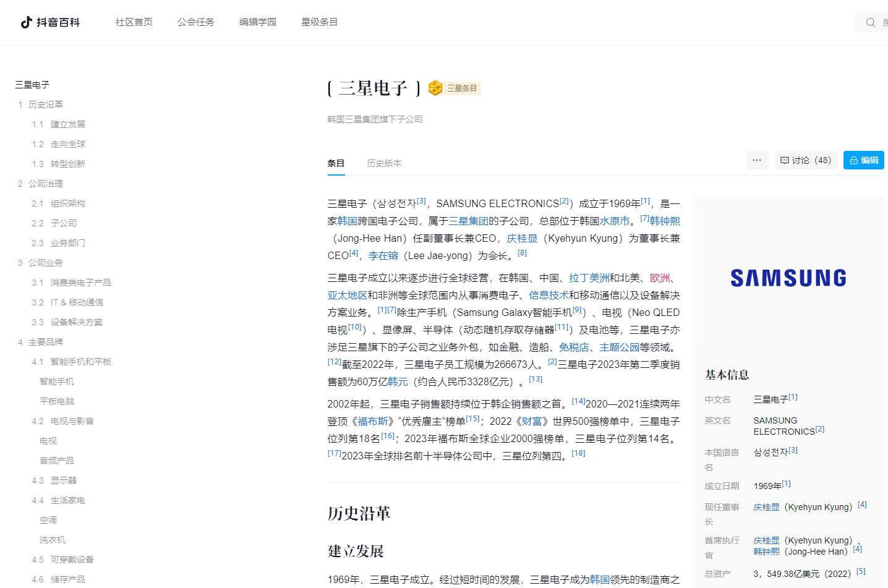Click reference [5] in 总资产 row
The width and height of the screenshot is (888, 588).
click(861, 571)
